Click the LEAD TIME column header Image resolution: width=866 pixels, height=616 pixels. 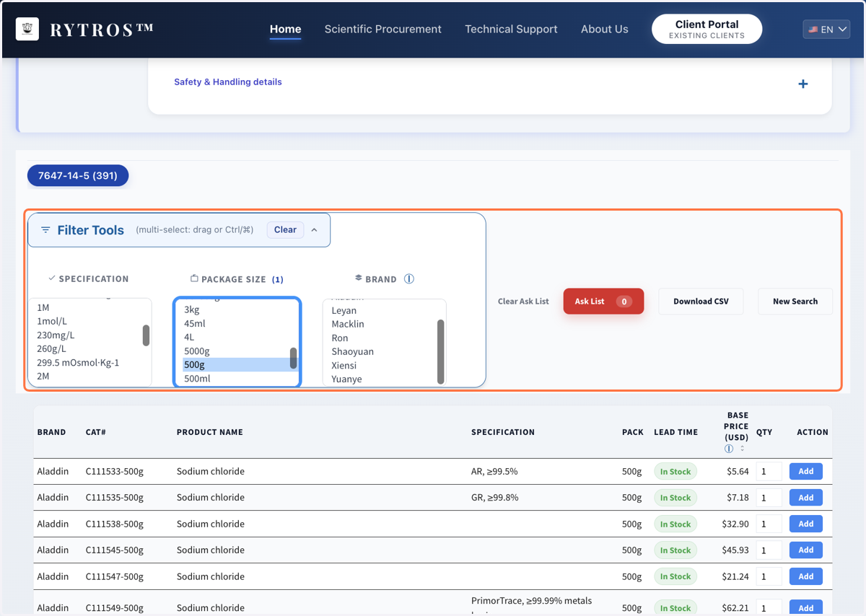(x=675, y=432)
